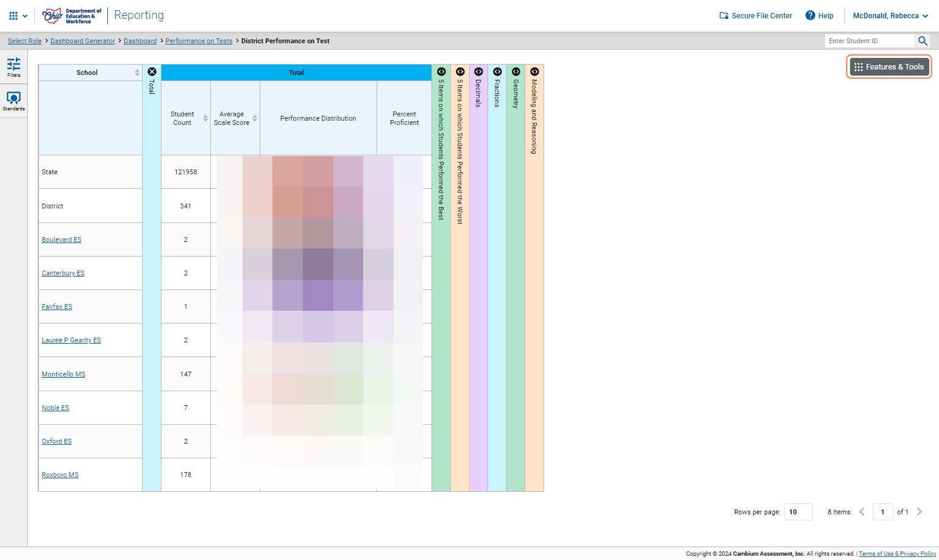The height and width of the screenshot is (560, 939).
Task: Sort by Student Count
Action: tap(205, 118)
